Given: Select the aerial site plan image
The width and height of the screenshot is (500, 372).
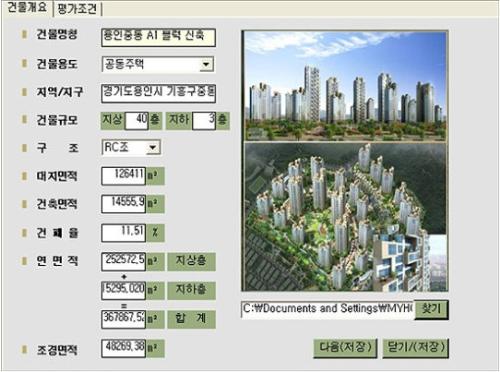Looking at the screenshot, I should click(345, 217).
